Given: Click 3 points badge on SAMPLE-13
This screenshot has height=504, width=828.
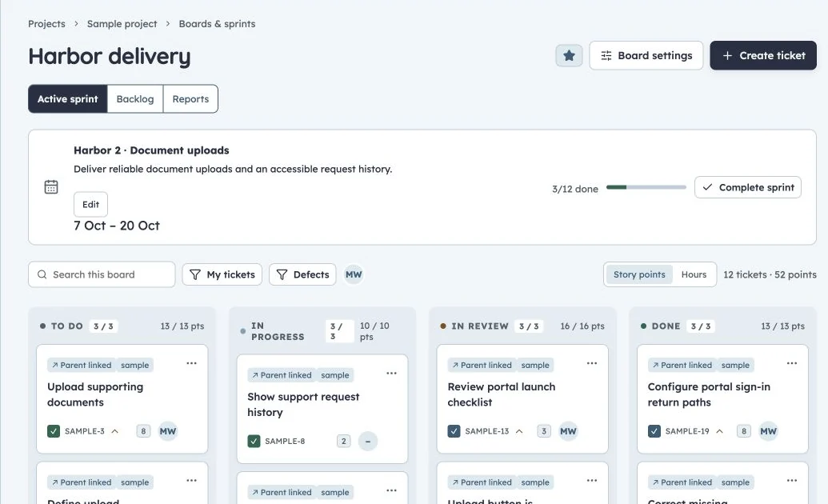Looking at the screenshot, I should pos(544,431).
